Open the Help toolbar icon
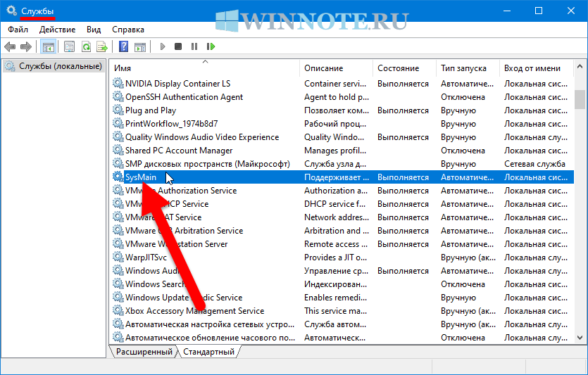The width and height of the screenshot is (588, 375). tap(123, 47)
